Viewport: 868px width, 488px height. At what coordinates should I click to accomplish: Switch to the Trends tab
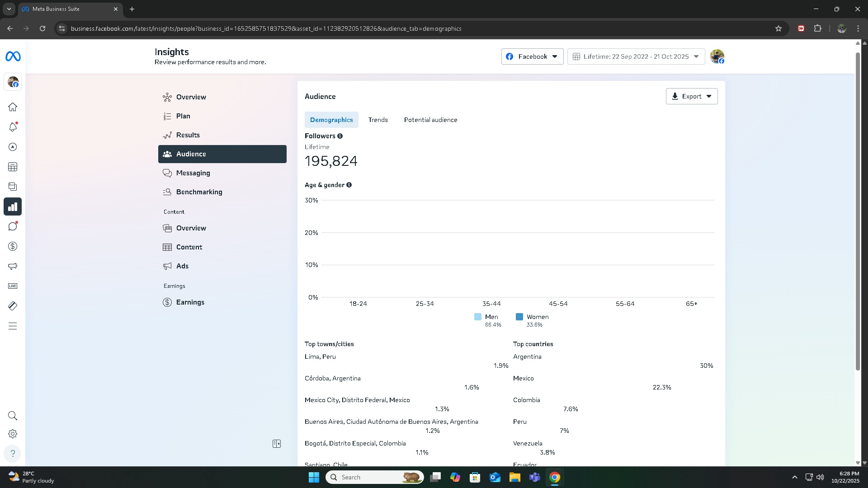(378, 120)
